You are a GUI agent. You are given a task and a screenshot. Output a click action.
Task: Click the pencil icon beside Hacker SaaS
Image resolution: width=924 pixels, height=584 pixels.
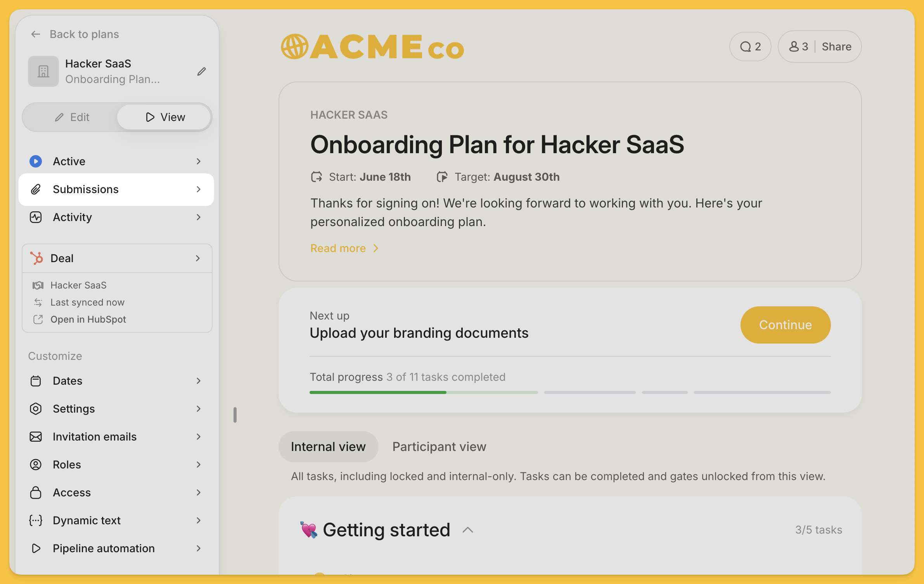point(201,71)
